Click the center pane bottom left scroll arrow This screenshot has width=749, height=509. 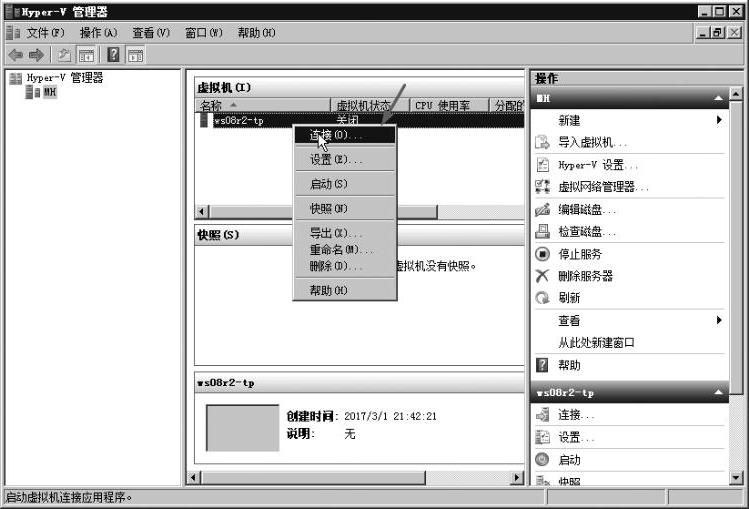pyautogui.click(x=194, y=477)
